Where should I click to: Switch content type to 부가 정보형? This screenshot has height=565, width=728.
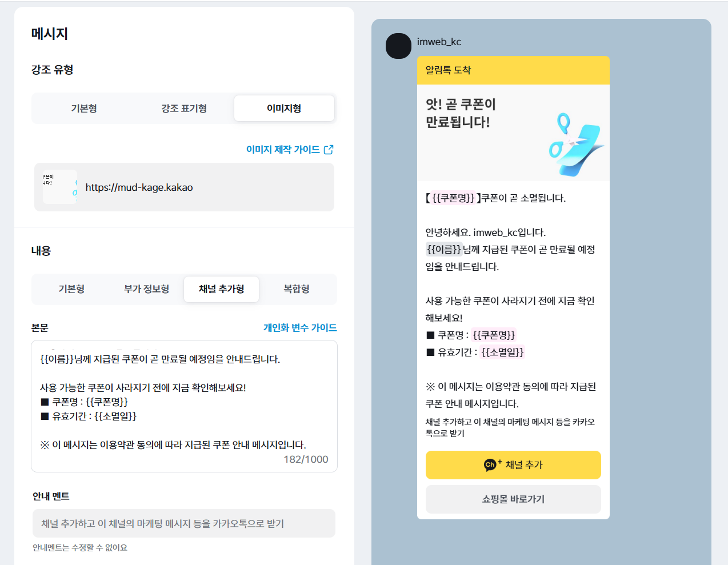(x=146, y=289)
